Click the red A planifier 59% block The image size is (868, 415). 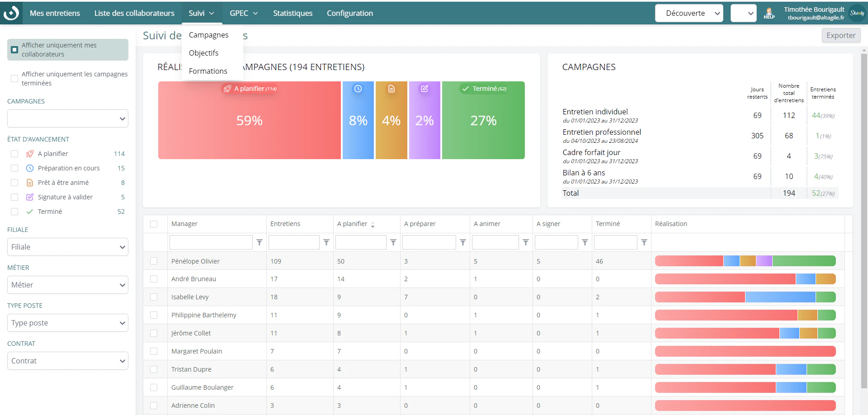(x=250, y=120)
